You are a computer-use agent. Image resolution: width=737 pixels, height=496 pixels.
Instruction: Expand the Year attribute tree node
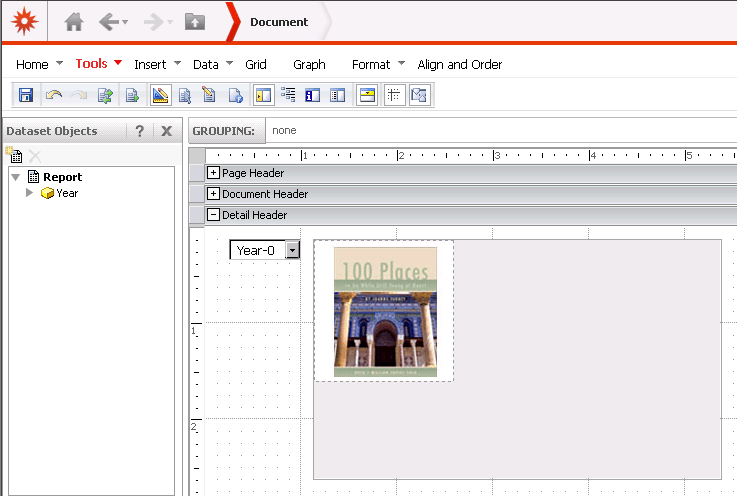click(29, 193)
